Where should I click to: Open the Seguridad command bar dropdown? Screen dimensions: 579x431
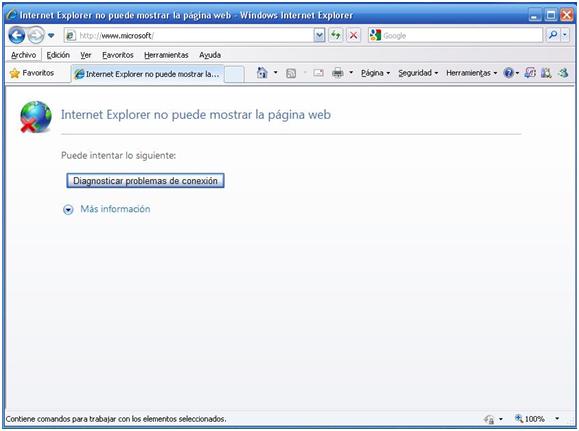click(x=418, y=73)
